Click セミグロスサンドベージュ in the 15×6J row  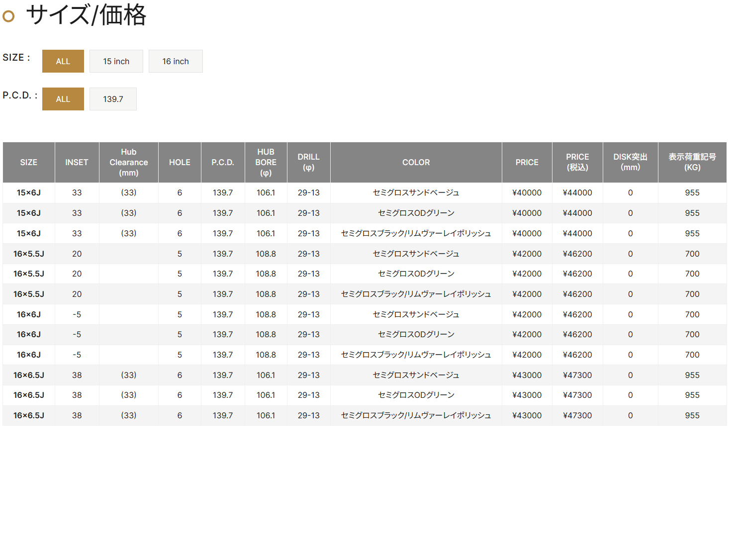(416, 193)
